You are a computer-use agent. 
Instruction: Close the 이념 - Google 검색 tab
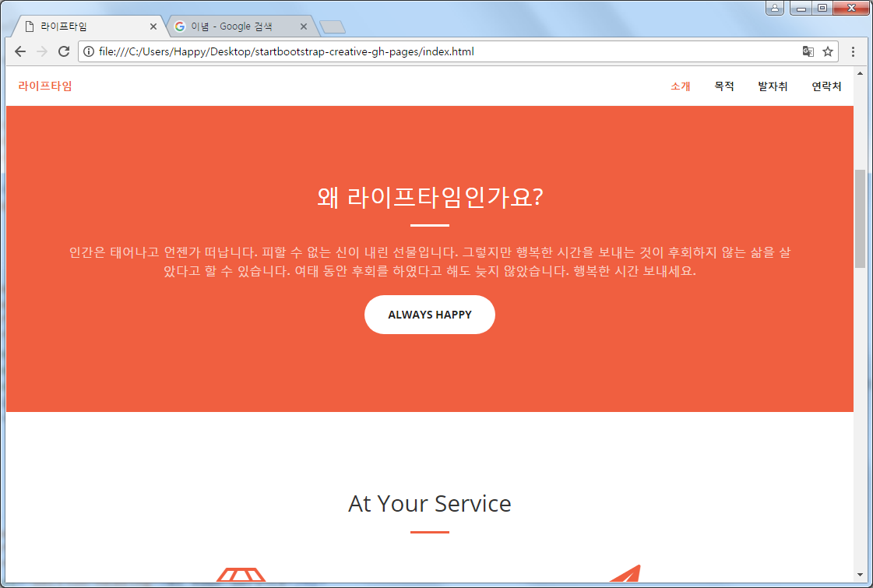point(304,26)
